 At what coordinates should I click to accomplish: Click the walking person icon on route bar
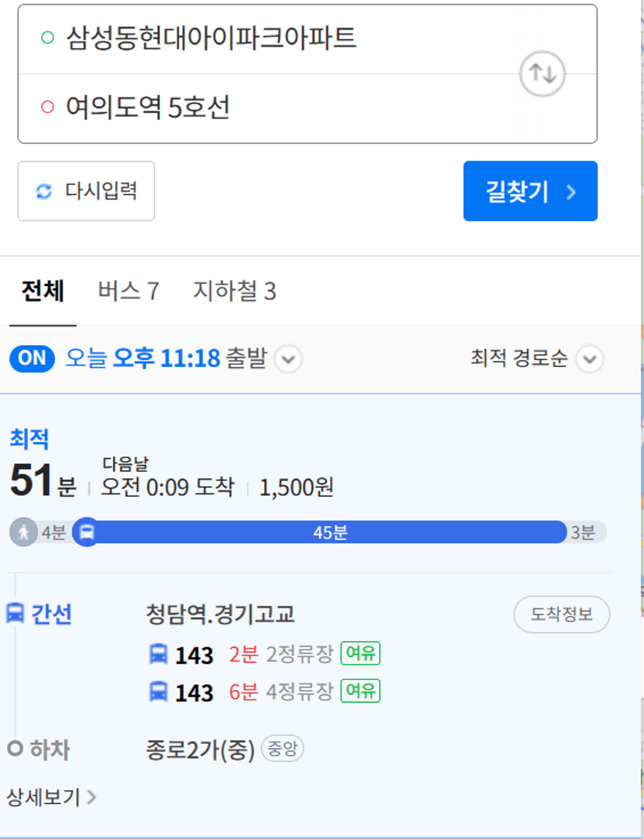coord(23,532)
